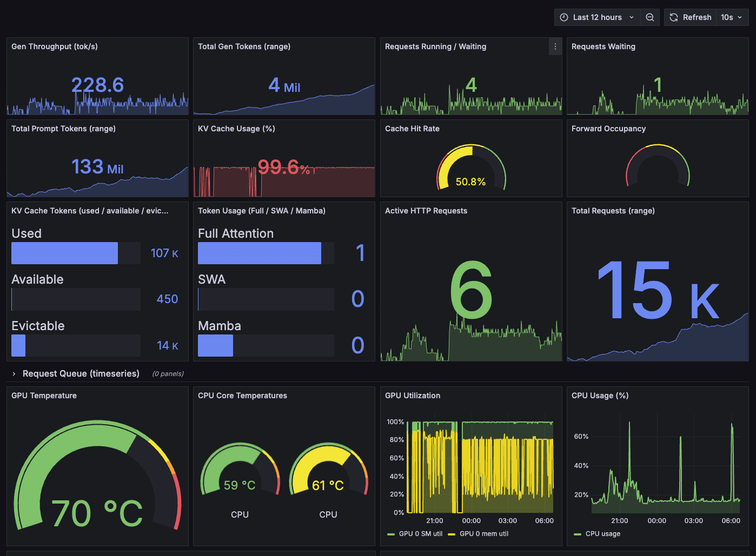The image size is (756, 556).
Task: Click the Token Usage (Full / SWA / Mamba) title
Action: 262,211
